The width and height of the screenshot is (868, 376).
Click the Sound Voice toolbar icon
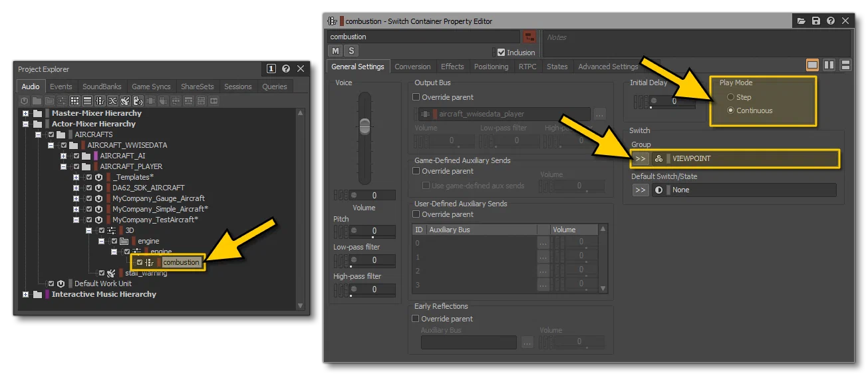[x=138, y=101]
